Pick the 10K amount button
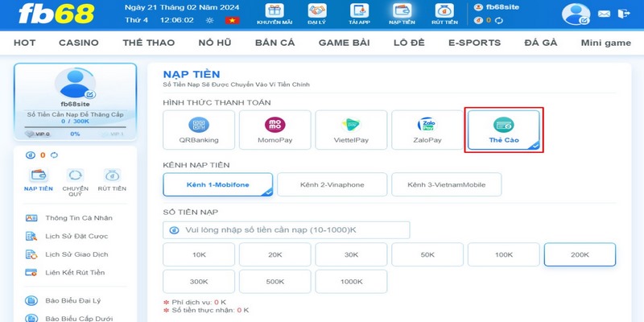 click(199, 254)
